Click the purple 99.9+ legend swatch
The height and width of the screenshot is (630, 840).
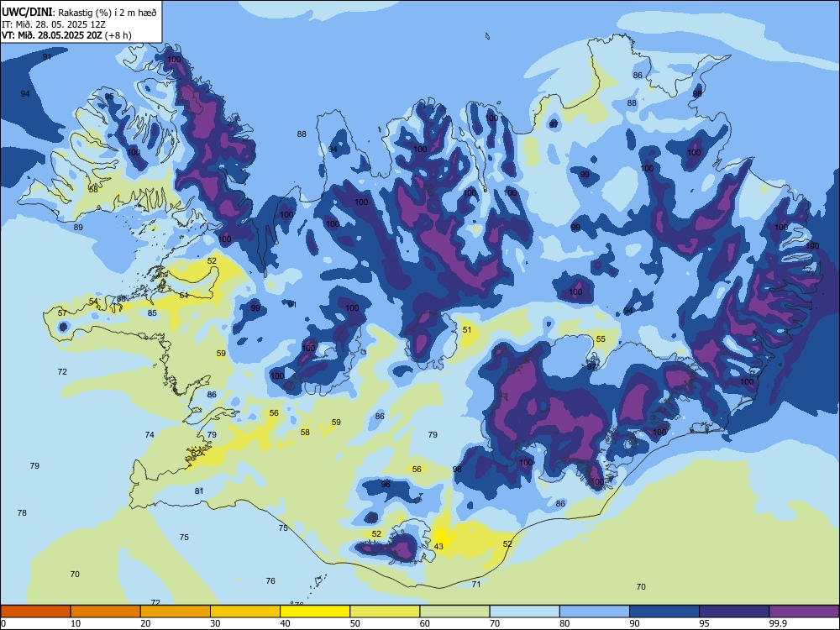click(804, 612)
